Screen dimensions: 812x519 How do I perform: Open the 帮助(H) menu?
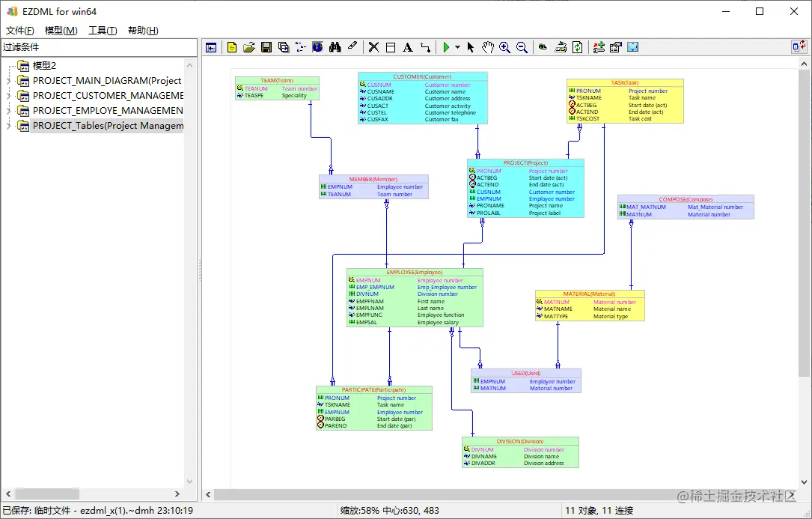pyautogui.click(x=143, y=31)
